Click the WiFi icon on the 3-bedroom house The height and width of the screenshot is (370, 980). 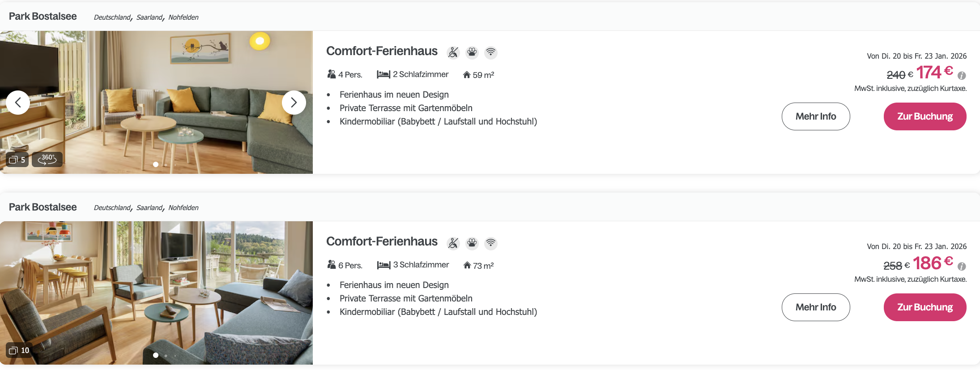(491, 243)
